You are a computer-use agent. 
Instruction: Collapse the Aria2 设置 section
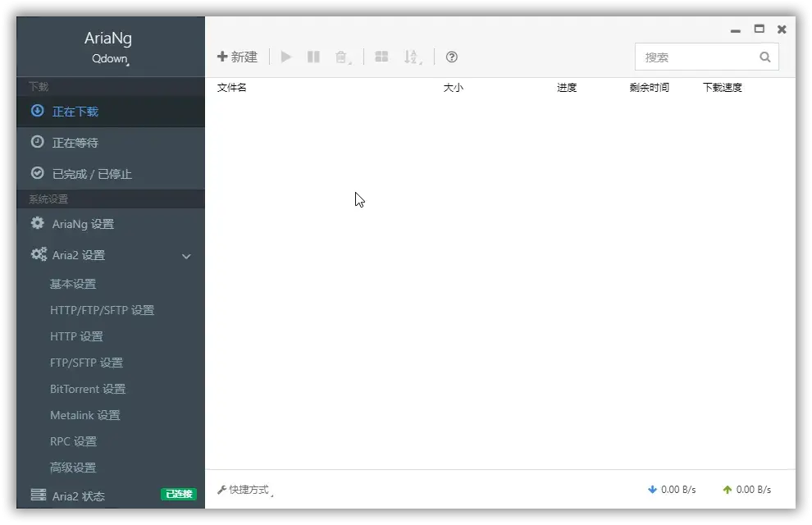[111, 255]
